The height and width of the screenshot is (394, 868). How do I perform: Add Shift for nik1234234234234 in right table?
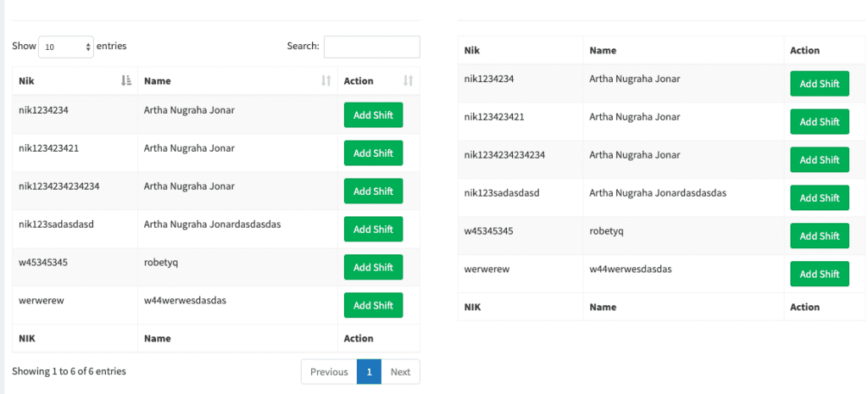[819, 160]
